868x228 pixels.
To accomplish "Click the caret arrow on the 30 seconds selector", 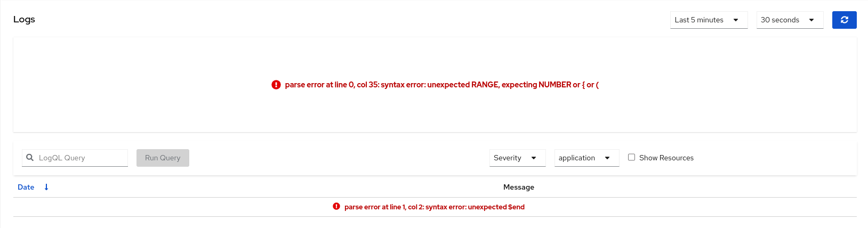I will (x=811, y=20).
